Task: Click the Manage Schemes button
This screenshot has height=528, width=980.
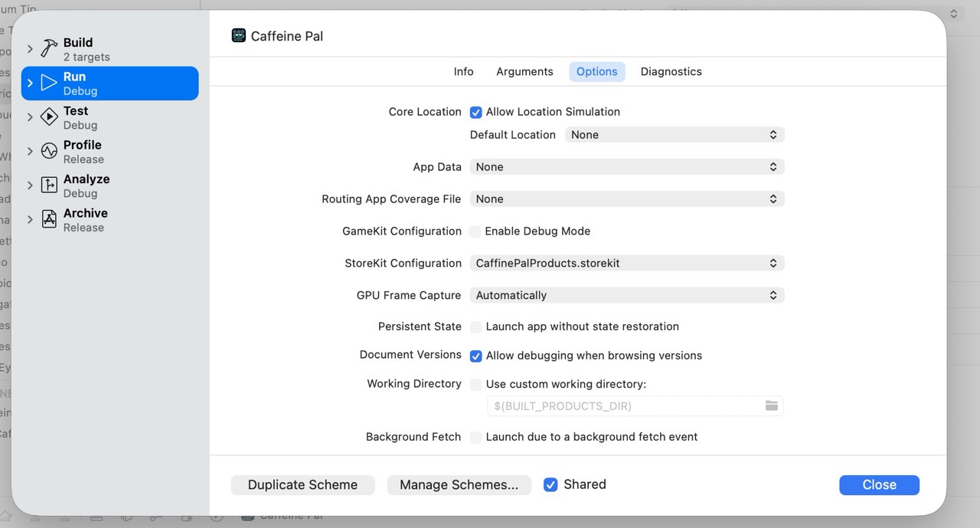Action: (x=459, y=484)
